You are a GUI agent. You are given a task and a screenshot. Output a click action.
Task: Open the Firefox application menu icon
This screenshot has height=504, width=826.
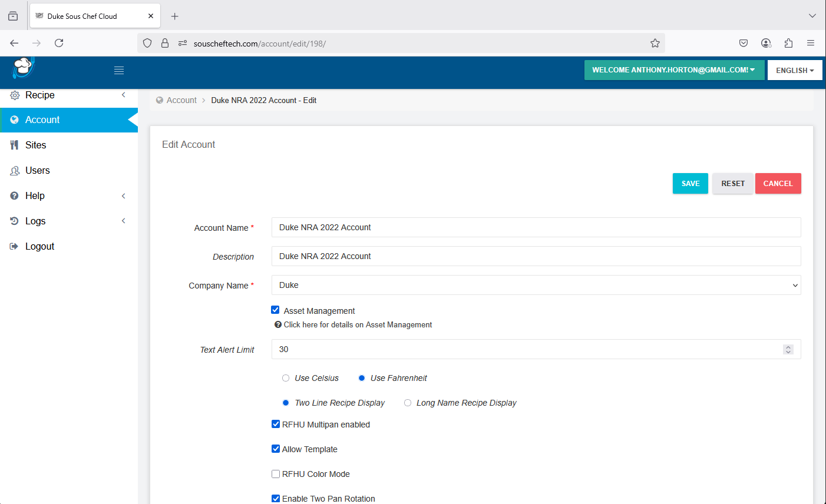(x=811, y=43)
